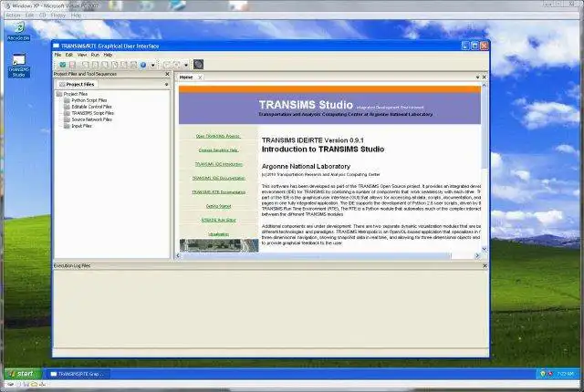
Task: Select the Python Script Files tree item
Action: 89,100
